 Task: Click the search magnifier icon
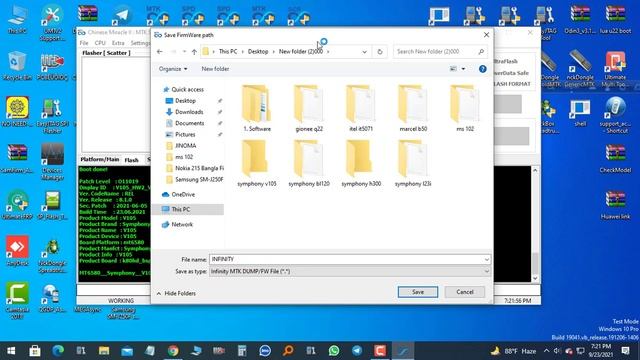[x=481, y=51]
